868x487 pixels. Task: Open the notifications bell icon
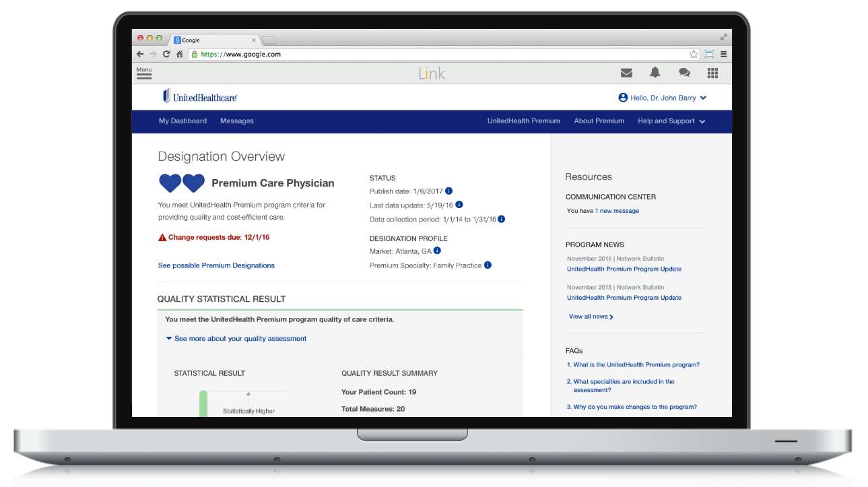pos(655,73)
